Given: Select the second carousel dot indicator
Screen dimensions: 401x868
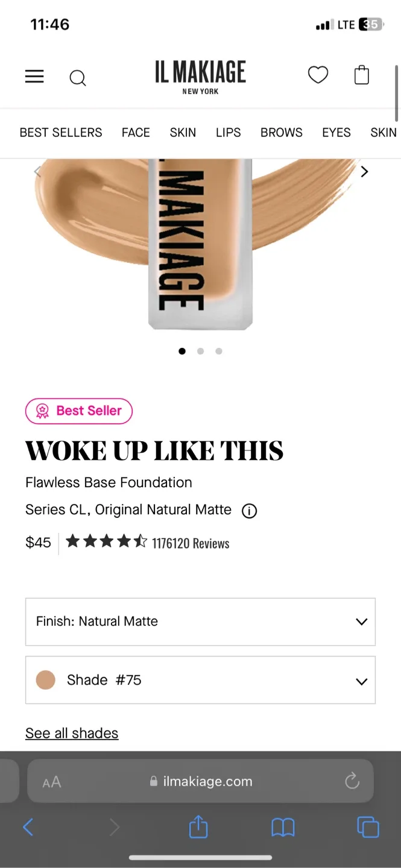Looking at the screenshot, I should point(200,351).
